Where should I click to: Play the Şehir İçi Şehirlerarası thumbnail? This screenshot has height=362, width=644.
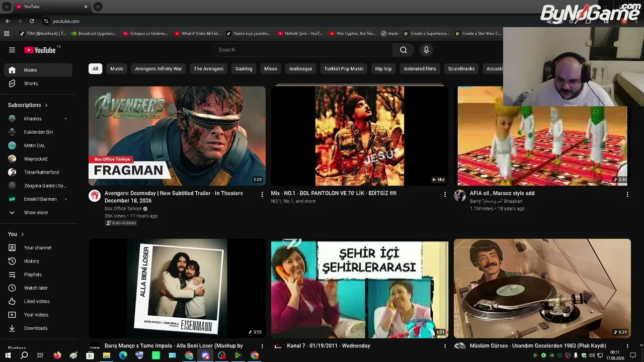point(359,288)
